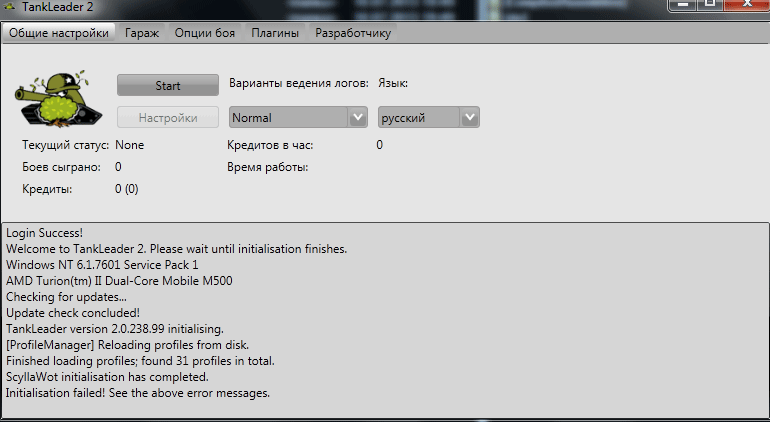Select the 'Welcome to TankLeader 2' log line
This screenshot has width=770, height=422.
[x=177, y=249]
